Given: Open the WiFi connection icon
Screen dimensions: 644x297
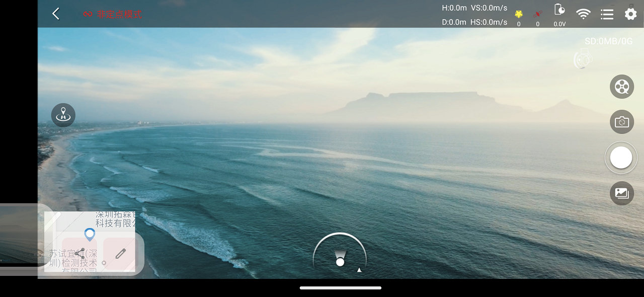Looking at the screenshot, I should click(584, 14).
